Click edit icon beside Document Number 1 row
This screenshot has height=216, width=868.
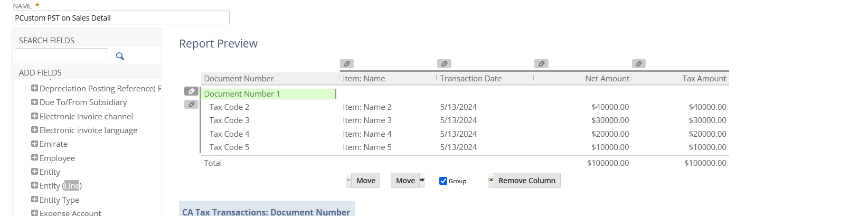point(191,91)
